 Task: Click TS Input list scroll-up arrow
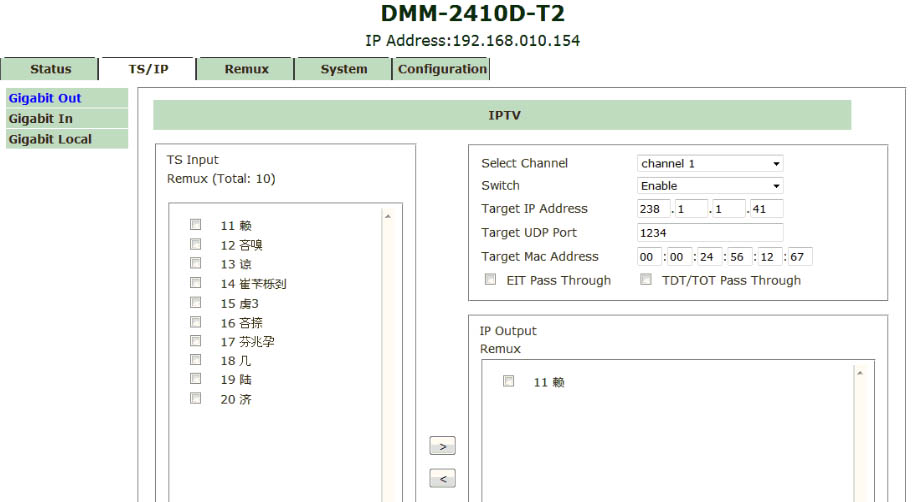[387, 216]
